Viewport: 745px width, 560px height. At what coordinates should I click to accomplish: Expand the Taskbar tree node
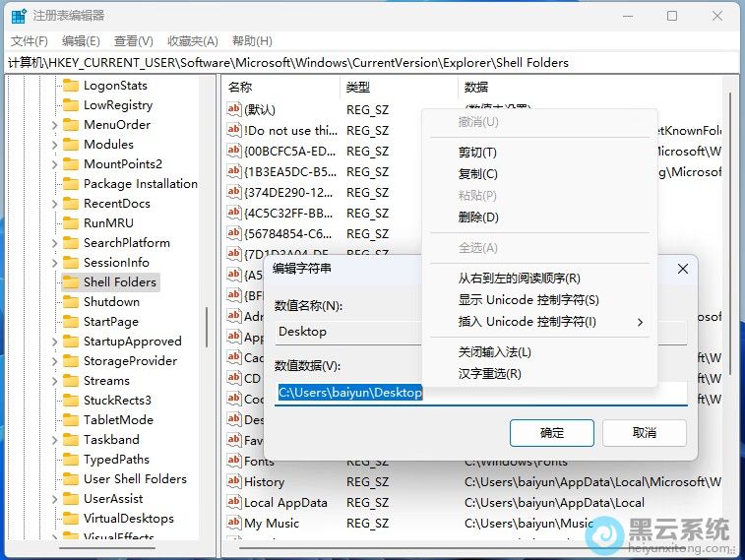click(55, 440)
